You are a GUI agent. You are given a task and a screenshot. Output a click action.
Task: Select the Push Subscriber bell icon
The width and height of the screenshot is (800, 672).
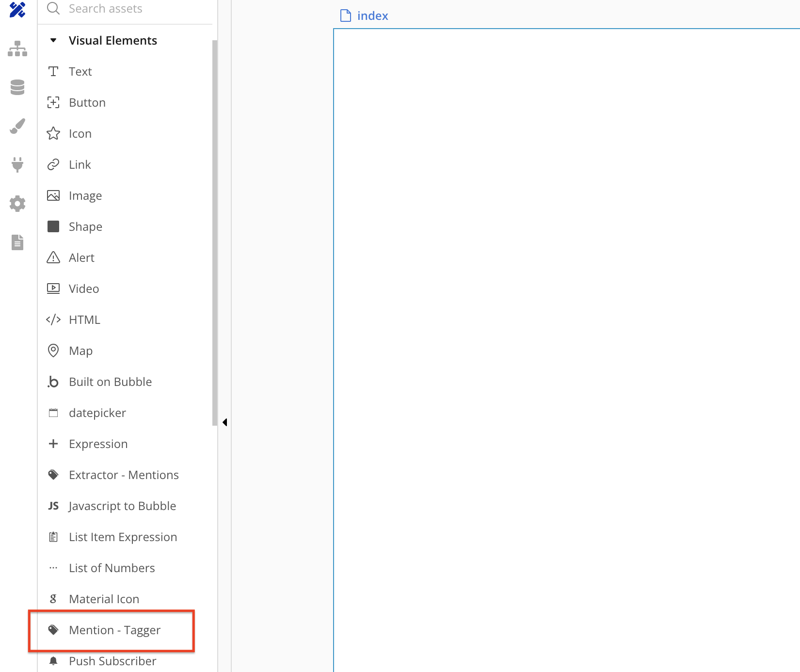[53, 661]
